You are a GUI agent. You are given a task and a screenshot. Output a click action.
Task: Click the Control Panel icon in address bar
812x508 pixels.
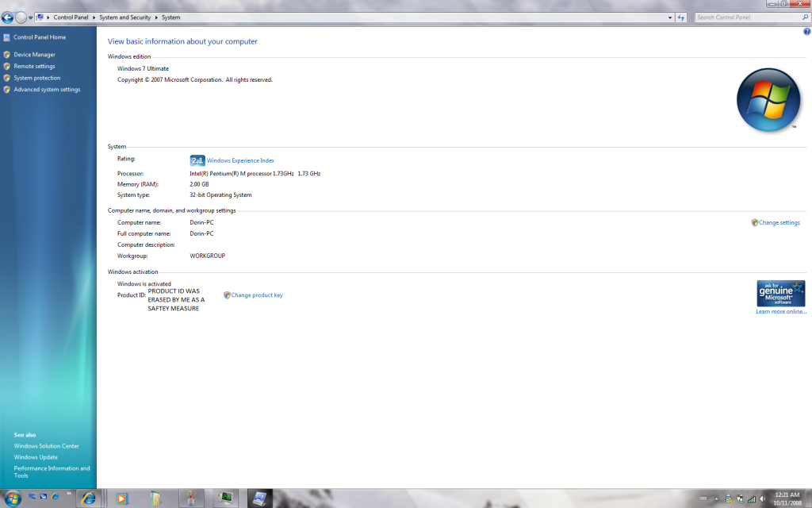click(x=40, y=17)
